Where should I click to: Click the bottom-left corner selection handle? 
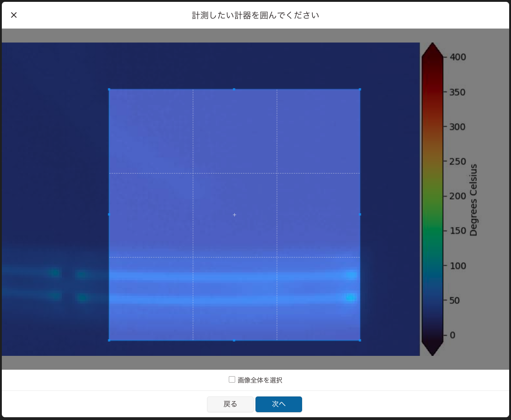(x=109, y=341)
